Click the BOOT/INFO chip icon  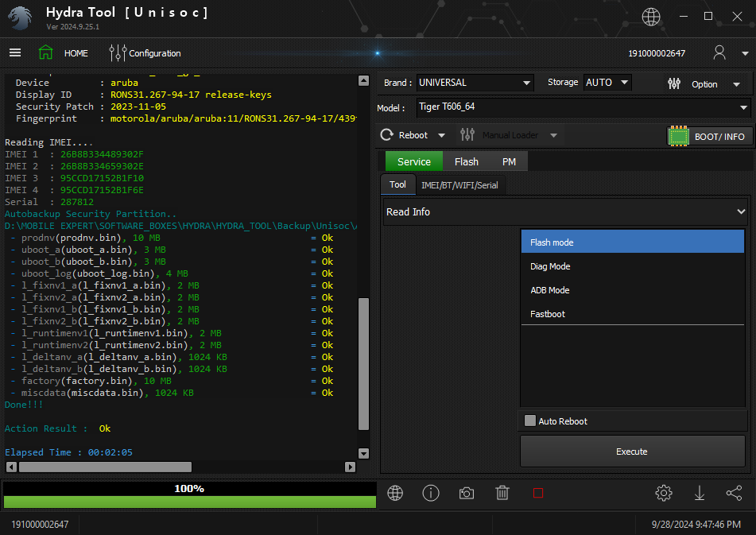[679, 137]
